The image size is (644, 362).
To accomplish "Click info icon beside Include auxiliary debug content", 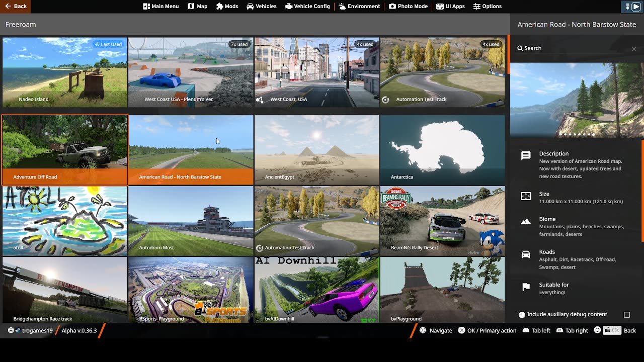I will [x=522, y=314].
